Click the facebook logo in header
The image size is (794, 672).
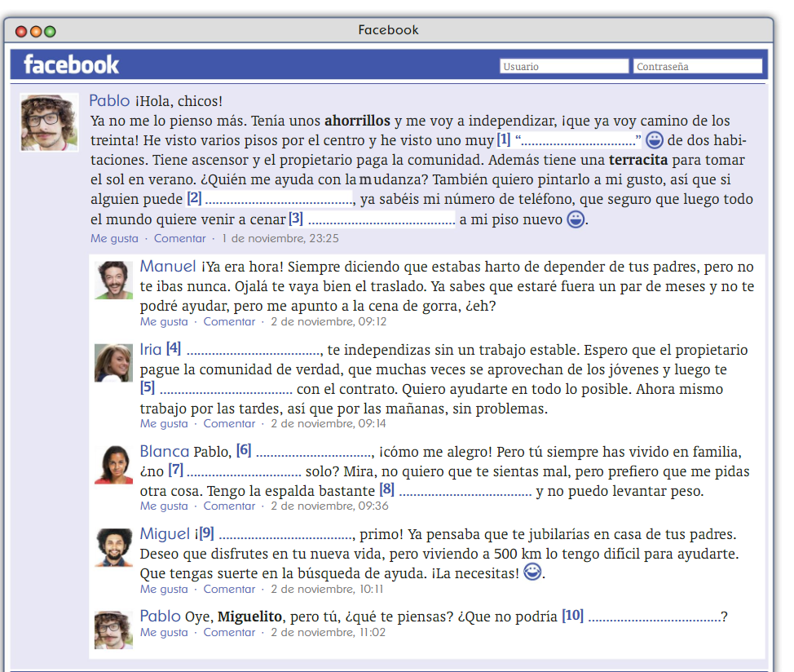tap(71, 64)
